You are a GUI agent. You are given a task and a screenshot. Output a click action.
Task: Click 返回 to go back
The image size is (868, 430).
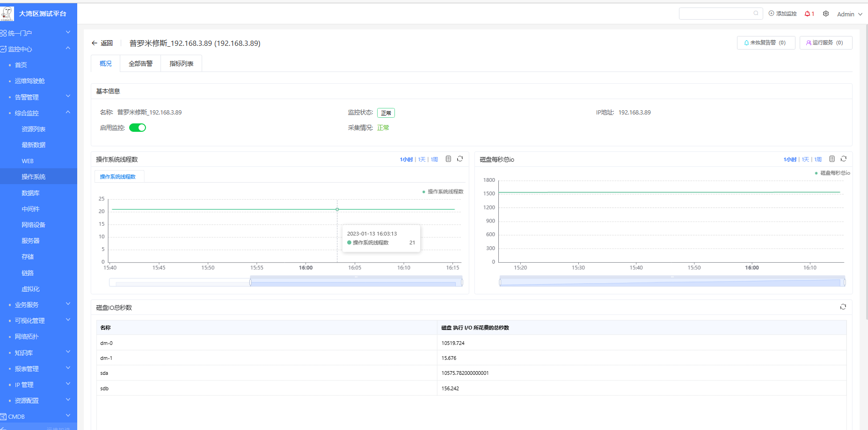[107, 43]
